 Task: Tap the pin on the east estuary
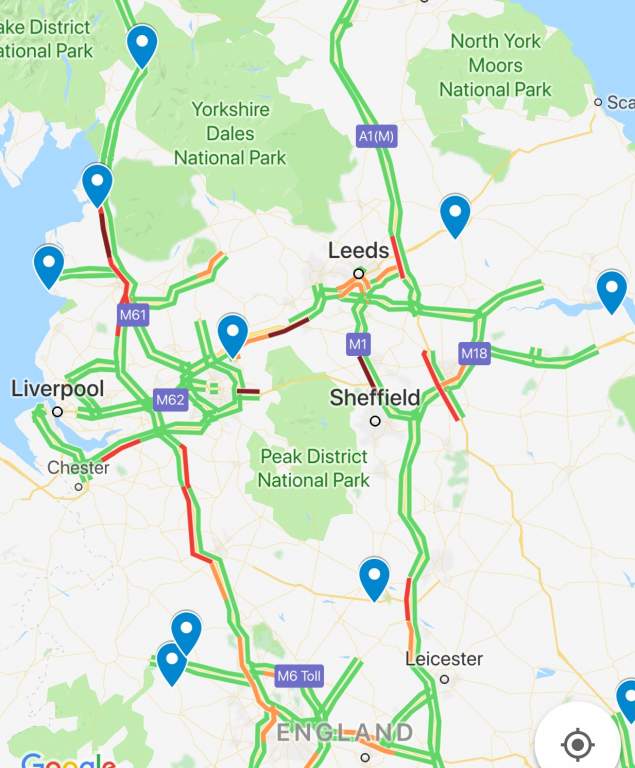(612, 292)
